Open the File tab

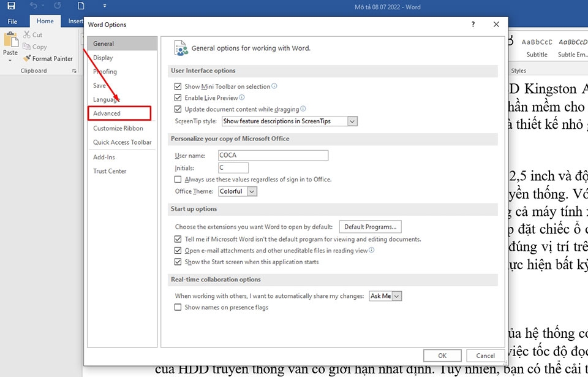click(x=12, y=21)
